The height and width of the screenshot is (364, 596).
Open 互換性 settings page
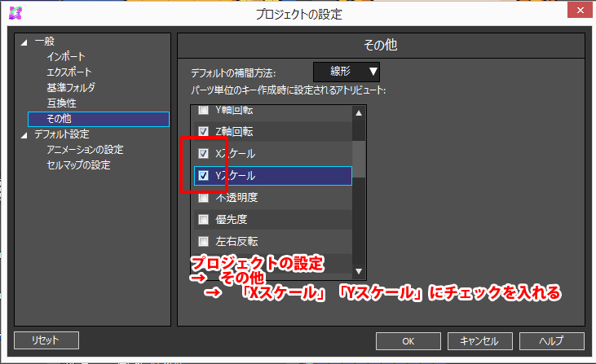(62, 103)
